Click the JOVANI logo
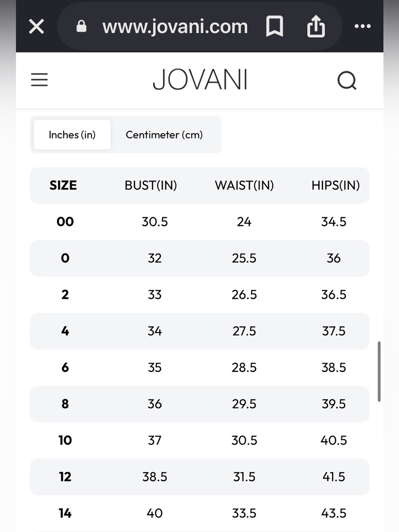This screenshot has width=399, height=532. coord(200,80)
